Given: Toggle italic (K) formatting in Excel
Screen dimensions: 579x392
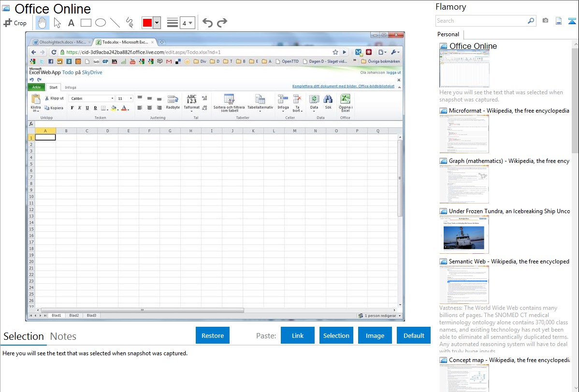Looking at the screenshot, I should (x=79, y=108).
